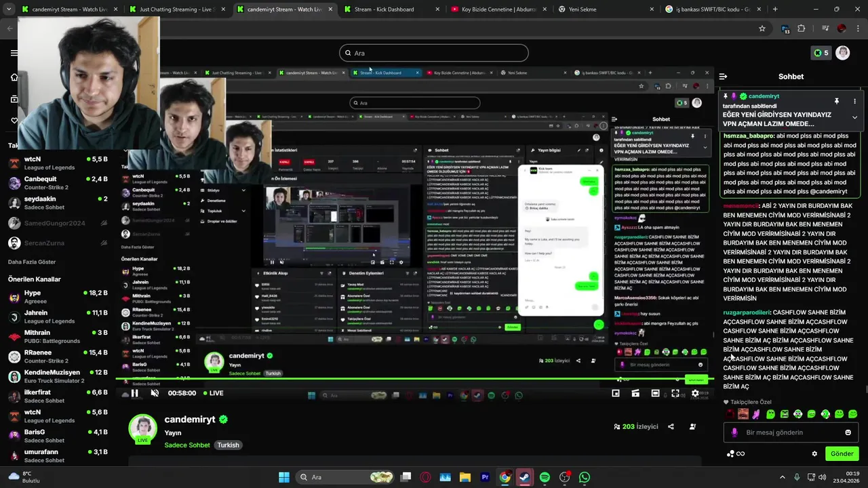The image size is (868, 488).
Task: Share the candemiryt stream via share icon
Action: (x=671, y=426)
